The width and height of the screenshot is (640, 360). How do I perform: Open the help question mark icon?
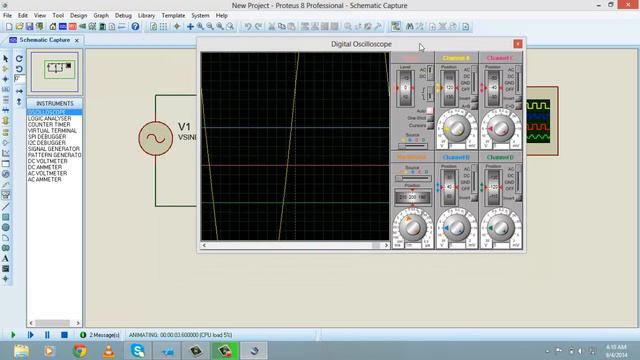point(135,27)
